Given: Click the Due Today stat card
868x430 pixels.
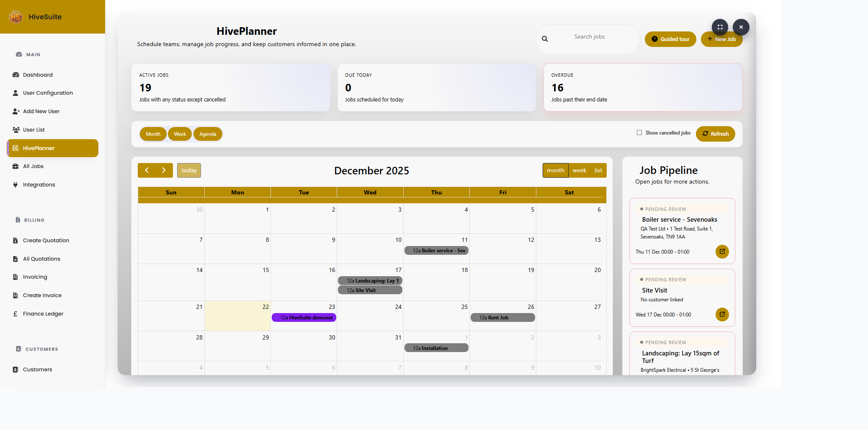Looking at the screenshot, I should point(437,87).
